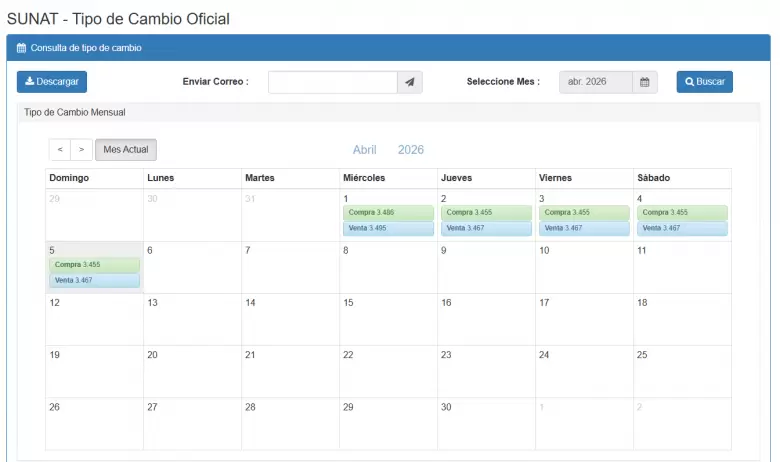
Task: Click the Consulta de tipo de cambio title
Action: [x=86, y=48]
